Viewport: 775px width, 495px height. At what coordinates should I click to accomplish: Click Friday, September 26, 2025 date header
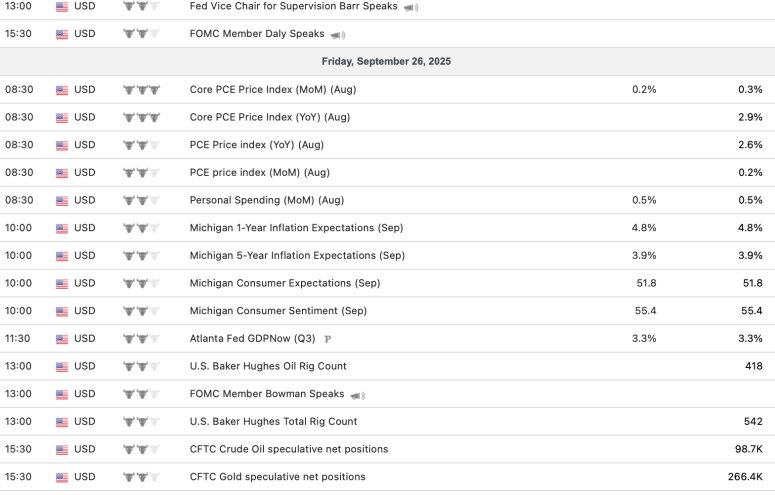[x=387, y=61]
